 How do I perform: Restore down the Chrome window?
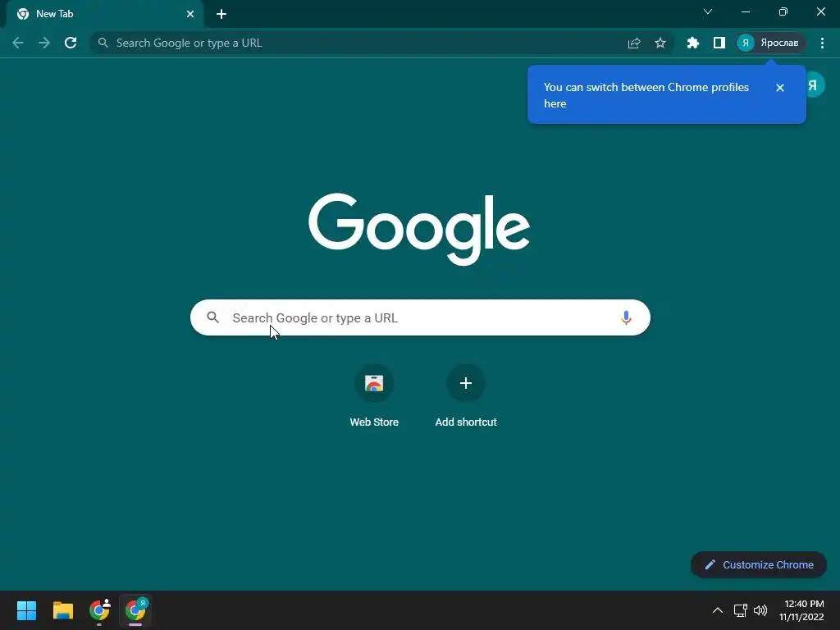783,11
